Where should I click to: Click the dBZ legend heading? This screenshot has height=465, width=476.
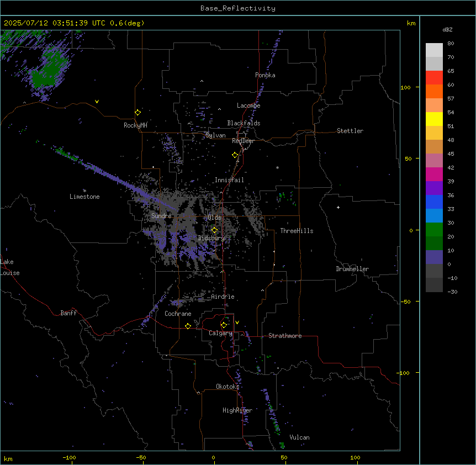447,29
